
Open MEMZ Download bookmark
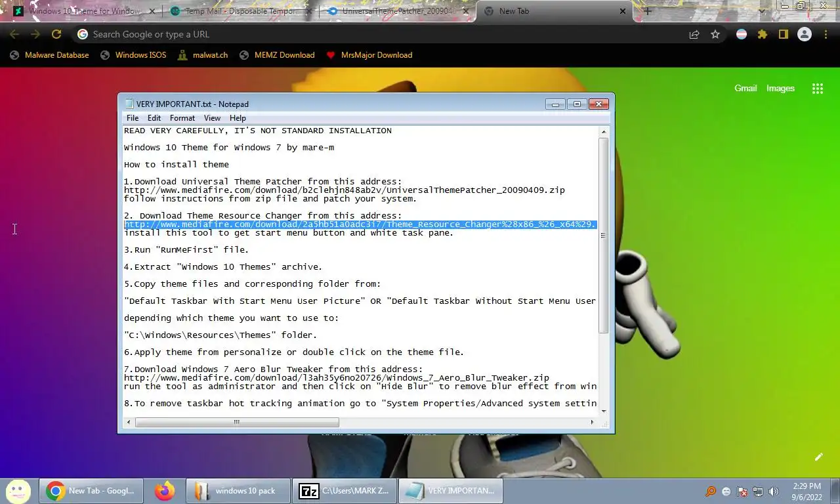coord(276,55)
